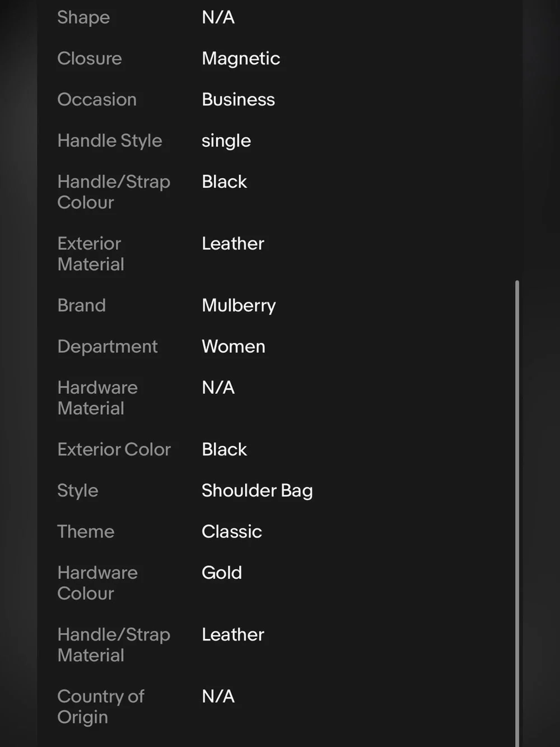Click the vertical scrollbar thumb
The image size is (560, 747).
[x=517, y=513]
